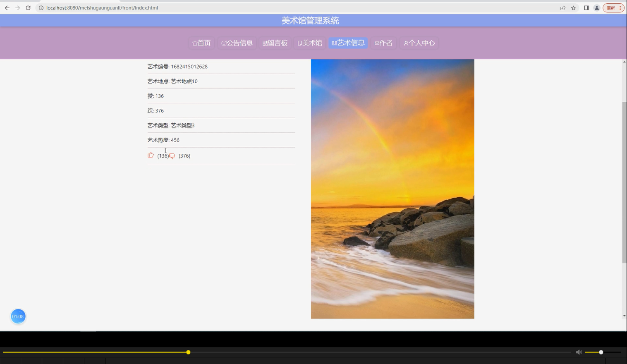Click the address bar URL field
627x364 pixels.
[x=298, y=8]
